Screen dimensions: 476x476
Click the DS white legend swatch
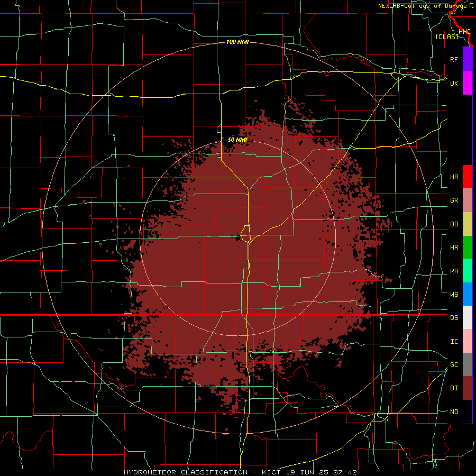467,317
